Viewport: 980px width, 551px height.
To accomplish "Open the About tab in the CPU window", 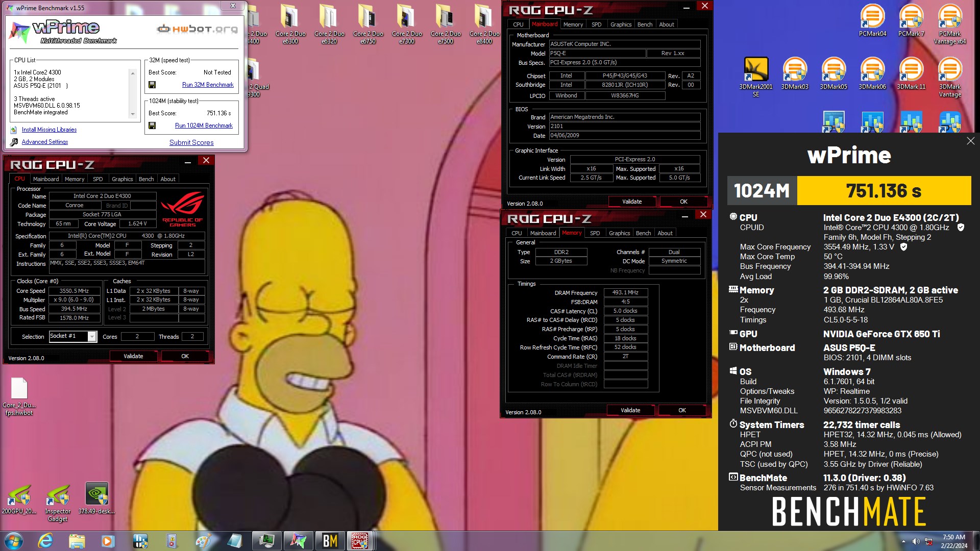I will click(x=168, y=179).
